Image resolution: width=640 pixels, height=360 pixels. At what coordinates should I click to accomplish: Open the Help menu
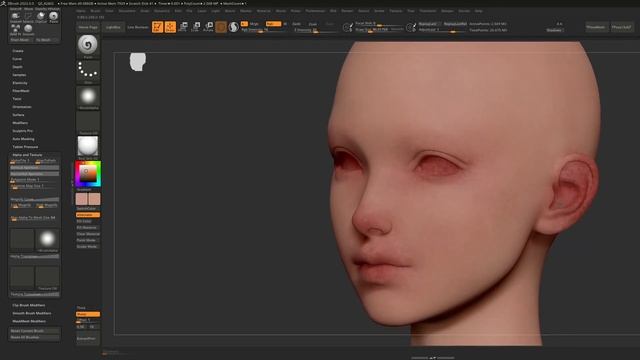[x=479, y=11]
